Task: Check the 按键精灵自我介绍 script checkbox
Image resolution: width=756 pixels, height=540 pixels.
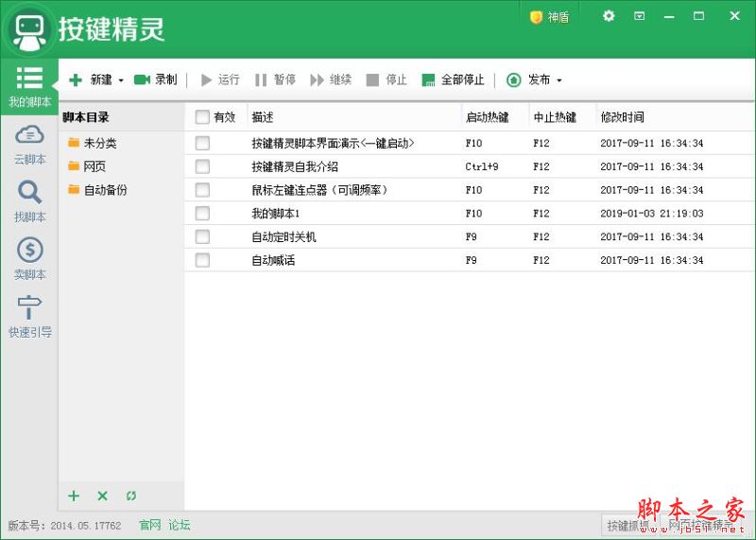Action: pos(202,166)
